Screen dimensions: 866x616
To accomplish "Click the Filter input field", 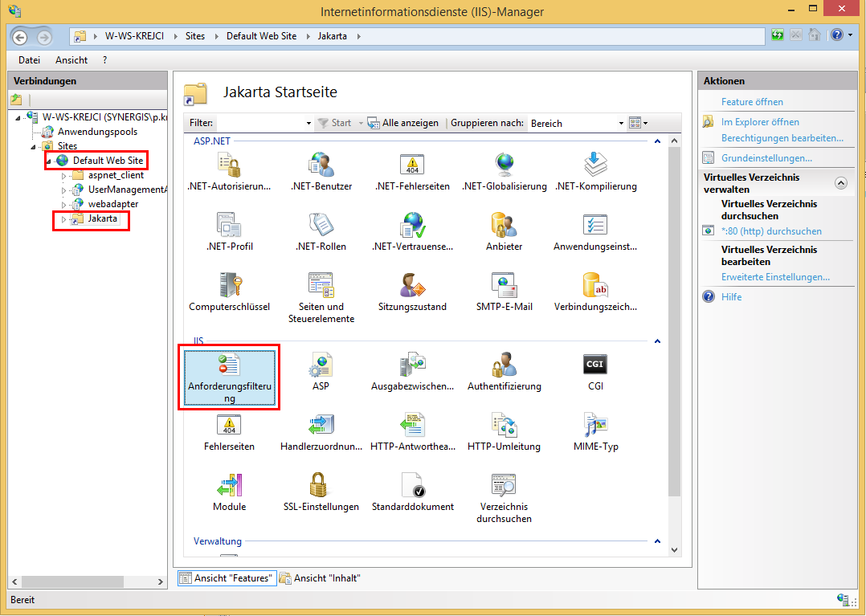I will click(260, 124).
